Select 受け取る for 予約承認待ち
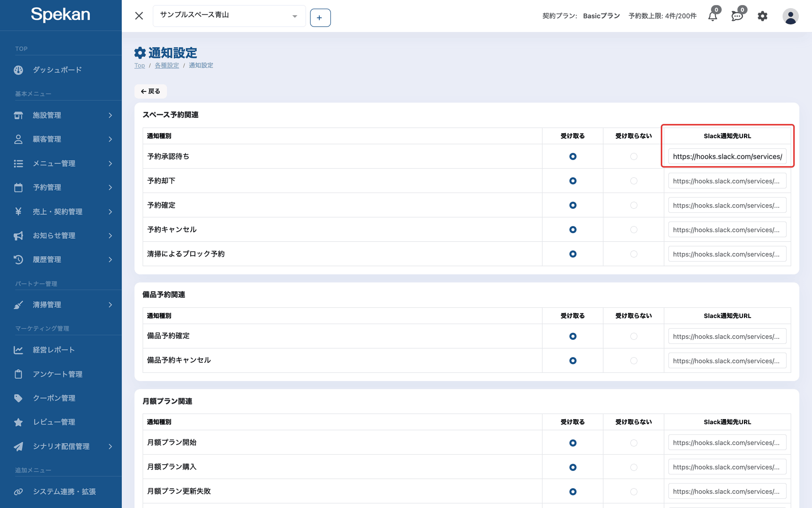812x508 pixels. coord(572,156)
